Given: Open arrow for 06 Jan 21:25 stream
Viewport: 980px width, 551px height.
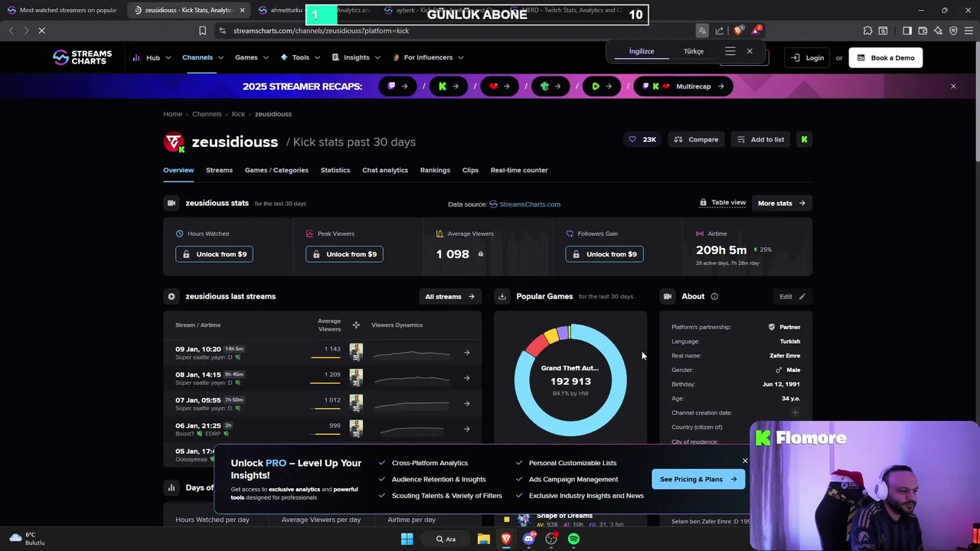Looking at the screenshot, I should [x=467, y=429].
